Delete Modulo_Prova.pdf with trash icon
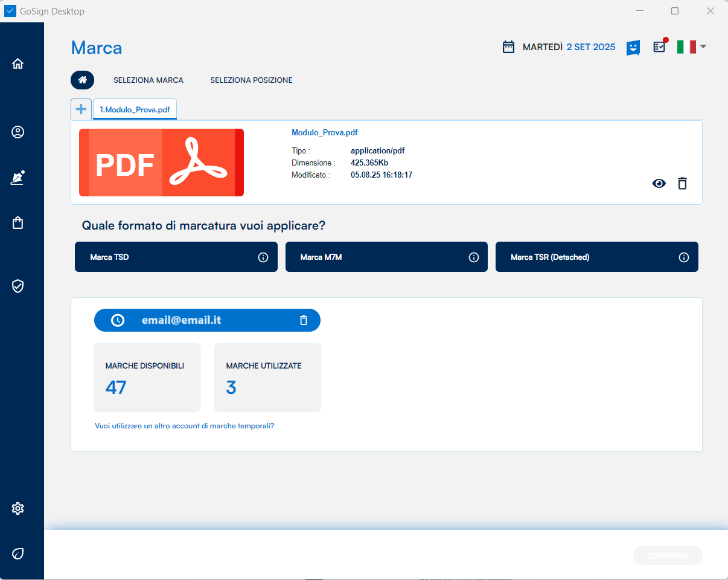728x580 pixels. (x=682, y=184)
